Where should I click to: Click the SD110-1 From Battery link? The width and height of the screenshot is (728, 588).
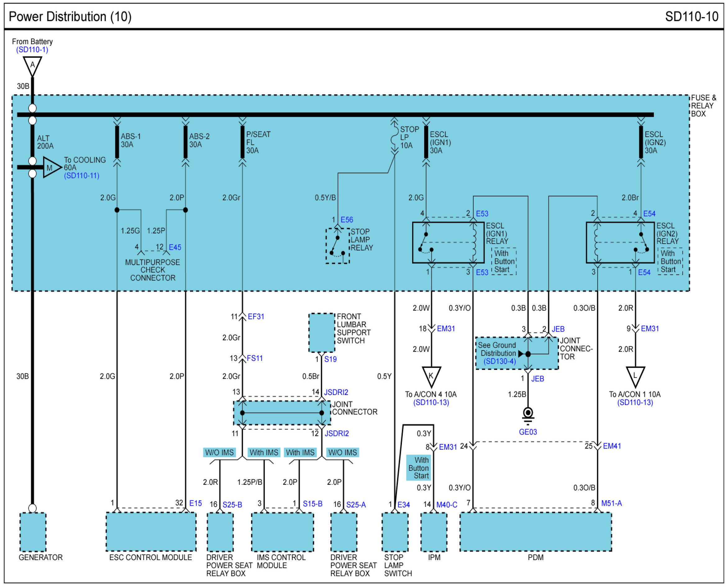point(32,50)
